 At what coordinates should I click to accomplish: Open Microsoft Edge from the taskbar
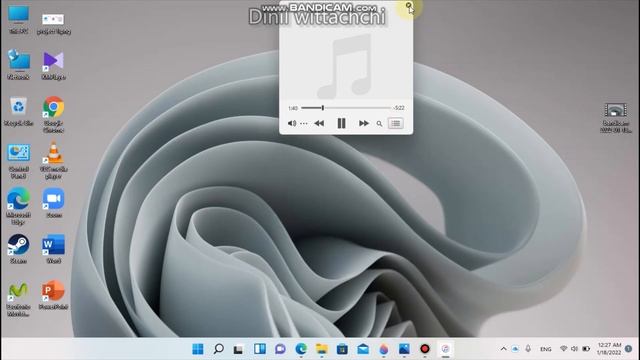pyautogui.click(x=301, y=349)
